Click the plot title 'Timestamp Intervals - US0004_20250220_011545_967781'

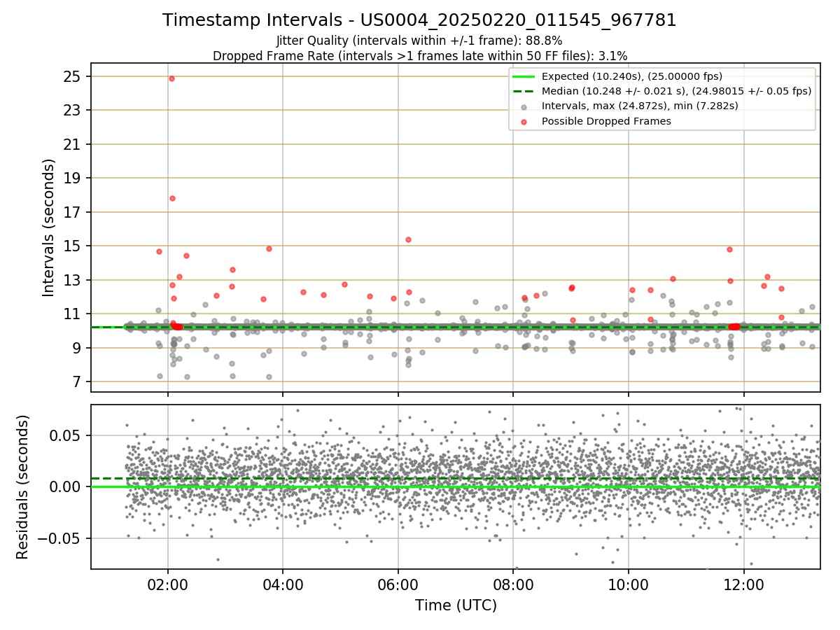pyautogui.click(x=419, y=20)
